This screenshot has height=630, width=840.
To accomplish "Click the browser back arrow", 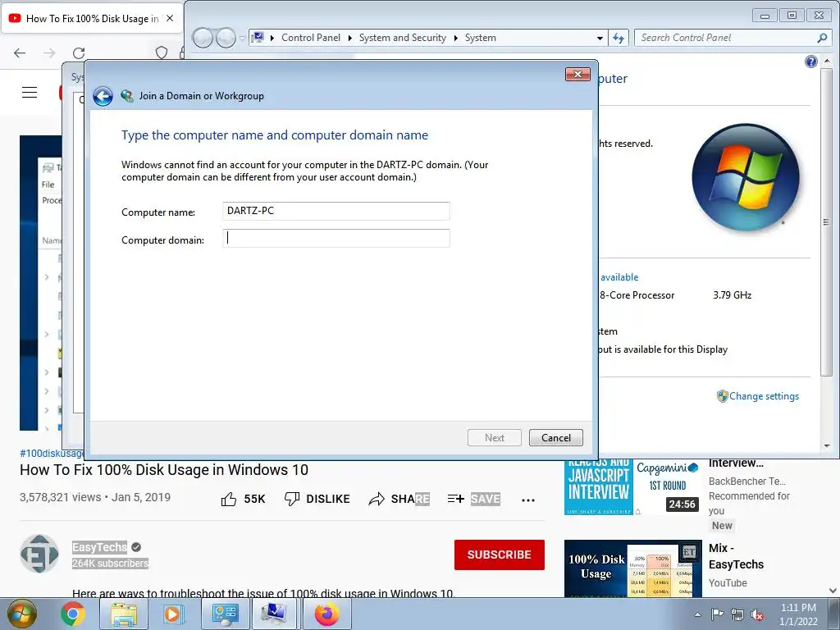I will (x=20, y=52).
